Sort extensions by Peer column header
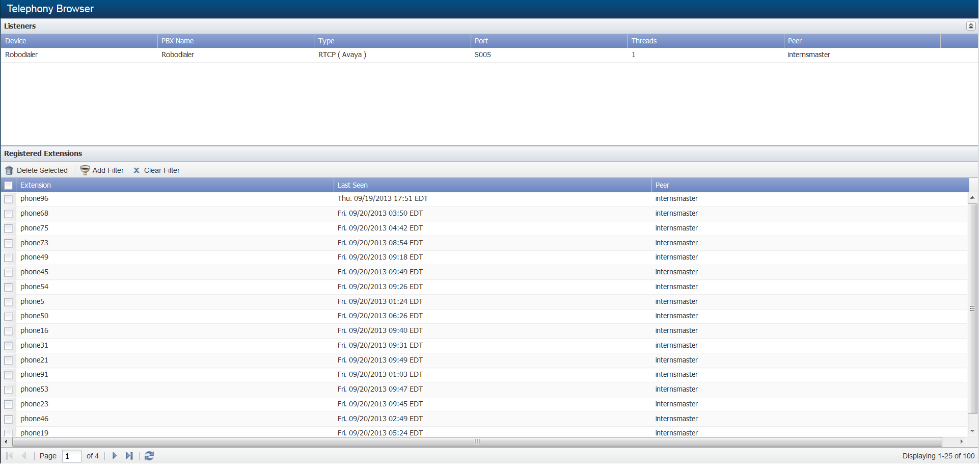This screenshot has width=980, height=465. coord(810,186)
